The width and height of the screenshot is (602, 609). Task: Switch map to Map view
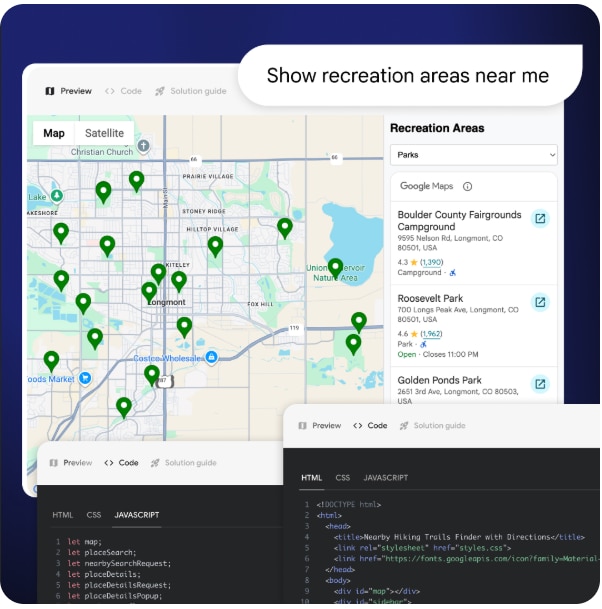(x=54, y=133)
